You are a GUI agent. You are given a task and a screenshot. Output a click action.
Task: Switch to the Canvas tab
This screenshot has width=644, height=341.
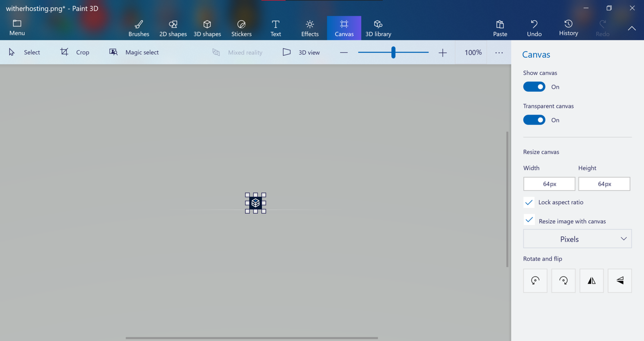(344, 28)
